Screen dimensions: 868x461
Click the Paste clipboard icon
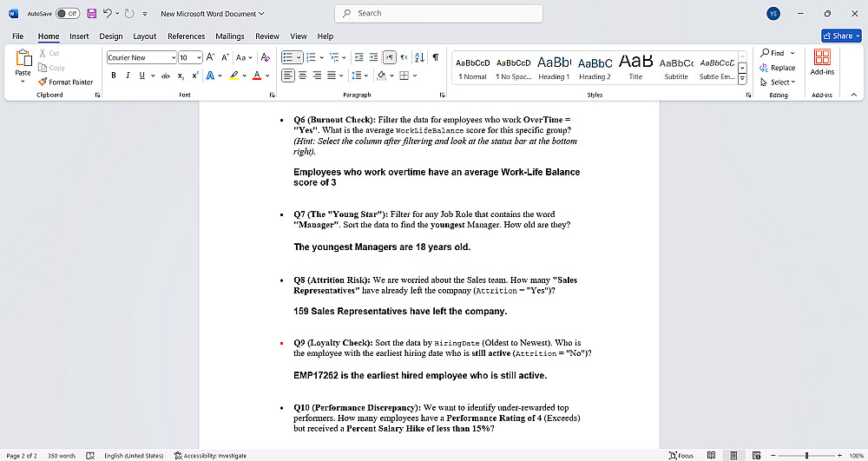[x=23, y=57]
